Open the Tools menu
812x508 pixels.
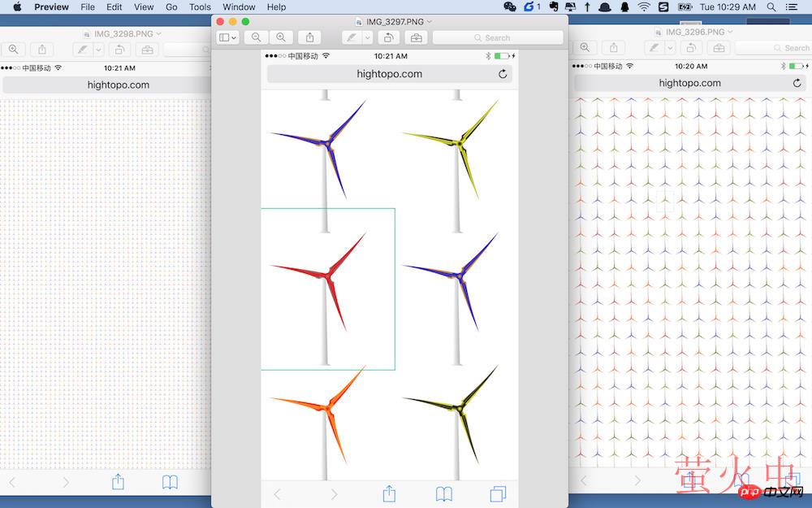tap(200, 7)
